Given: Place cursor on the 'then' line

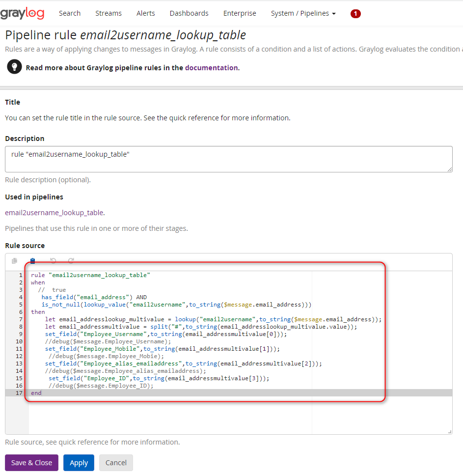Looking at the screenshot, I should click(x=38, y=312).
